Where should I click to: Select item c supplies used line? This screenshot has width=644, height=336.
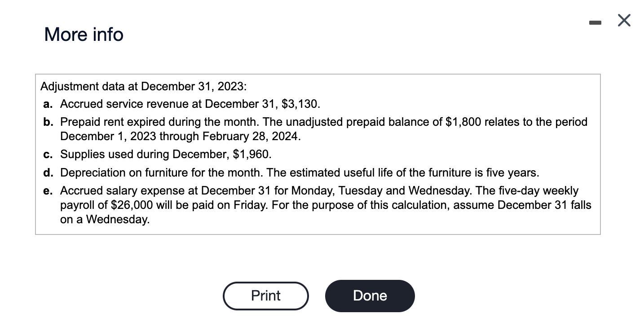158,154
